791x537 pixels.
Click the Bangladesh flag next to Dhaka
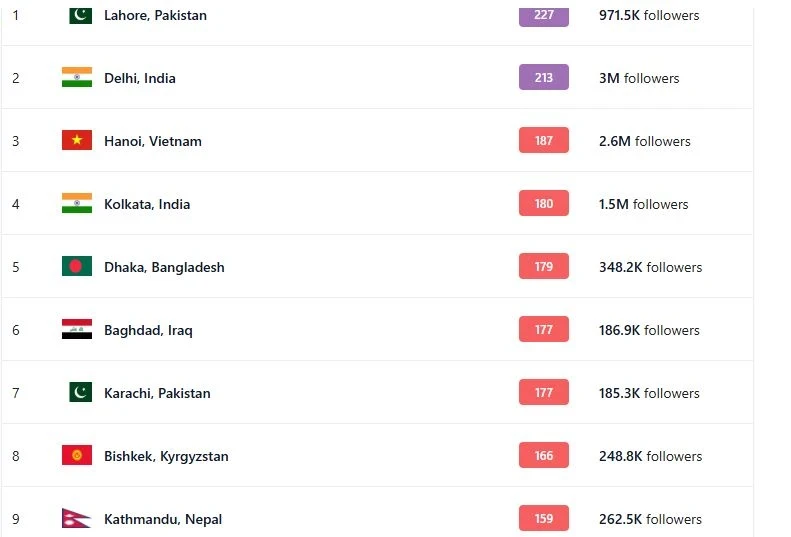77,267
